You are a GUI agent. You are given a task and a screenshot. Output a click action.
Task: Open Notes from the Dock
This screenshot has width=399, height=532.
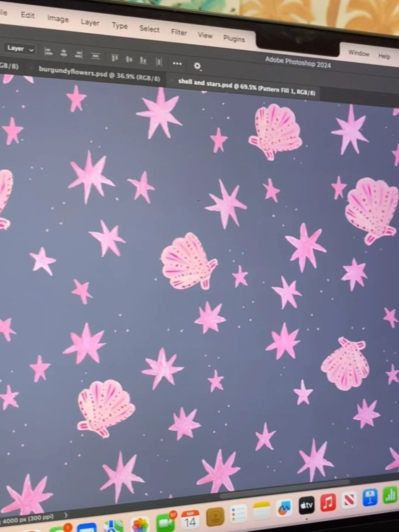click(262, 511)
